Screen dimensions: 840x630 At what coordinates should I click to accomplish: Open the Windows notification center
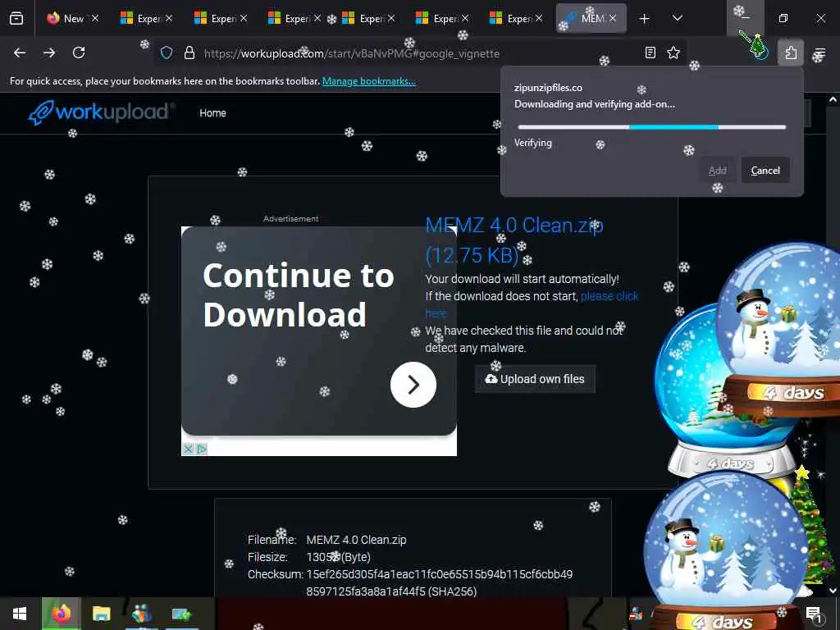813,614
